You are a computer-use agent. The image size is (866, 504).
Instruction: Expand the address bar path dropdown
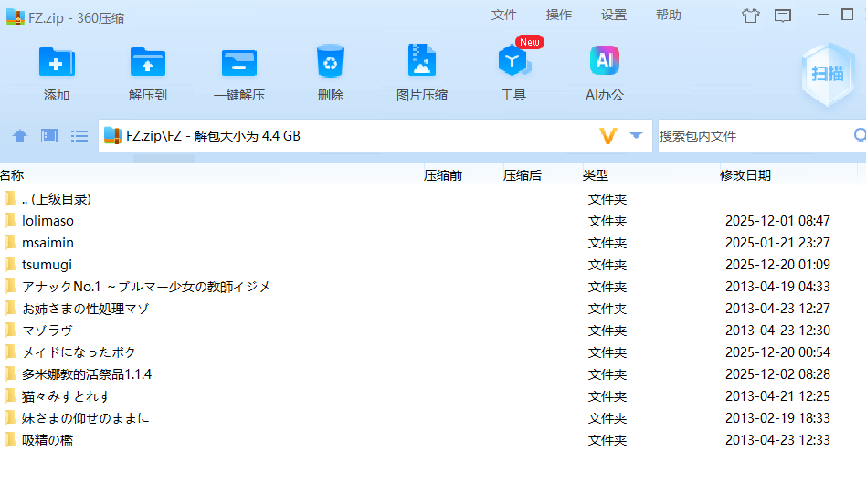(x=637, y=136)
